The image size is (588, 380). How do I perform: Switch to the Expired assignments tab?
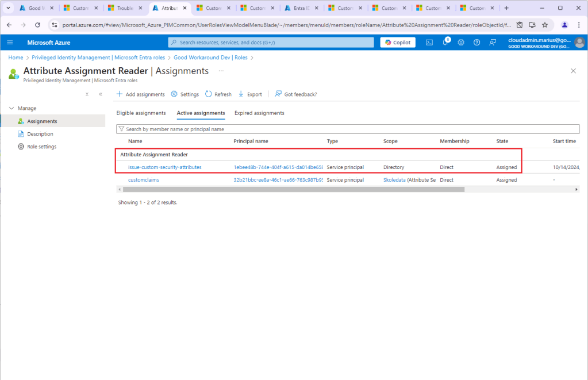259,113
